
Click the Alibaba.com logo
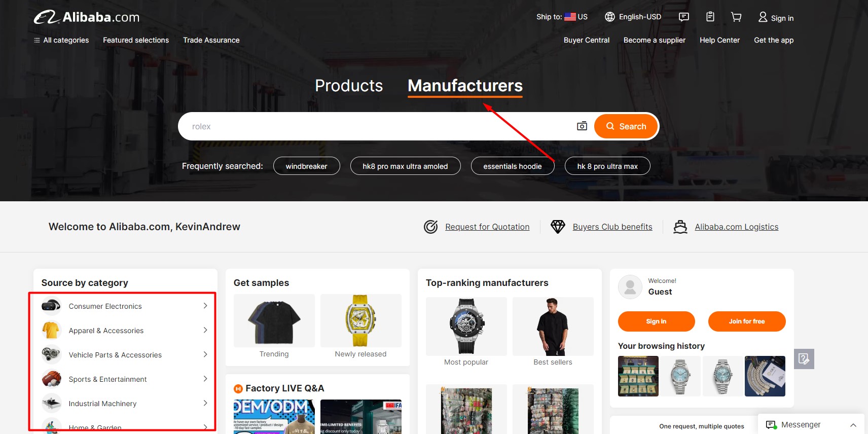coord(87,17)
